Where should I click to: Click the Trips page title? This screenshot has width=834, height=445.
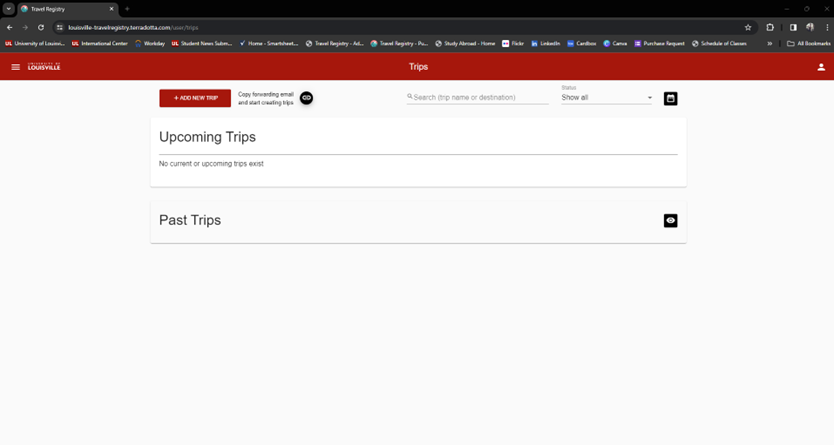[418, 67]
